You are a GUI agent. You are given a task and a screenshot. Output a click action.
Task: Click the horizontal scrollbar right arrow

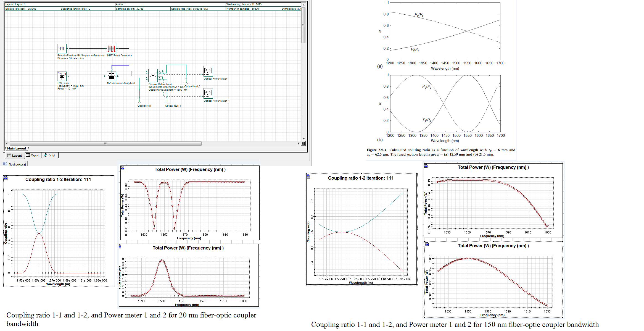tap(299, 143)
